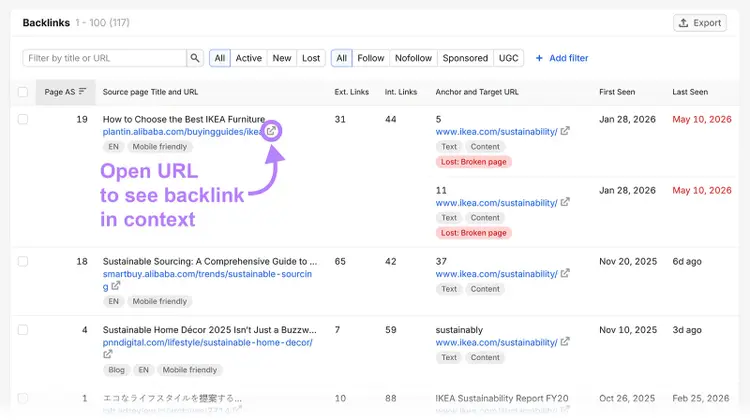Click IKEA Sustainability Report FY20 anchor text
Image resolution: width=750 pixels, height=420 pixels.
[x=502, y=398]
